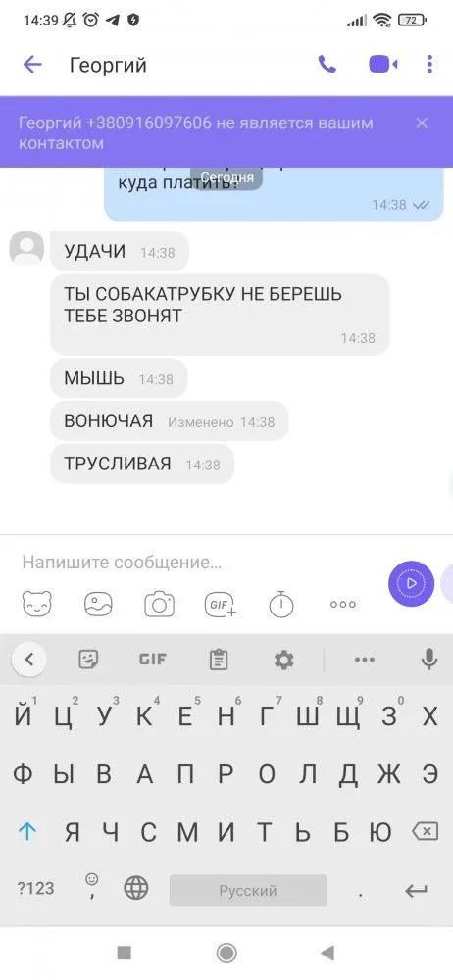
Task: Open keyboard clipboard icon
Action: pos(219,660)
